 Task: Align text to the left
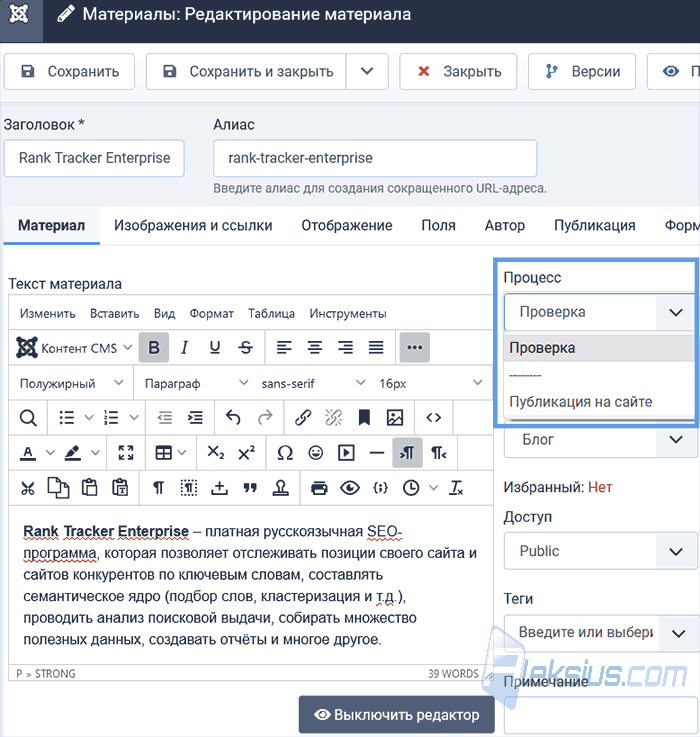(x=283, y=347)
